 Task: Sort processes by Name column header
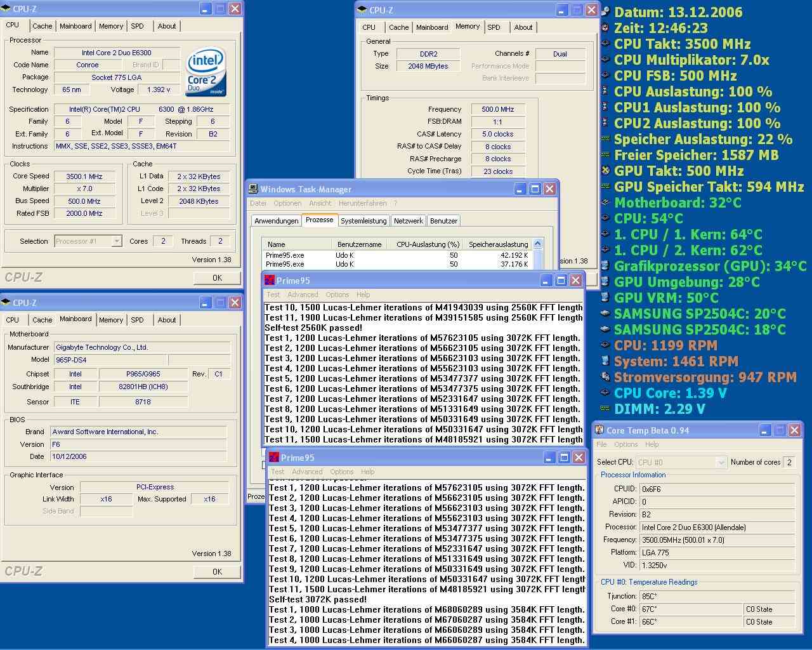tap(297, 244)
